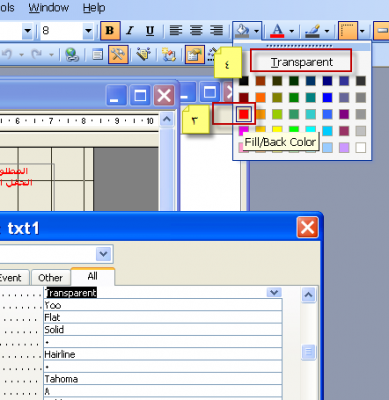Screen dimensions: 389x400
Task: Toggle Bold formatting in toolbar
Action: click(110, 31)
